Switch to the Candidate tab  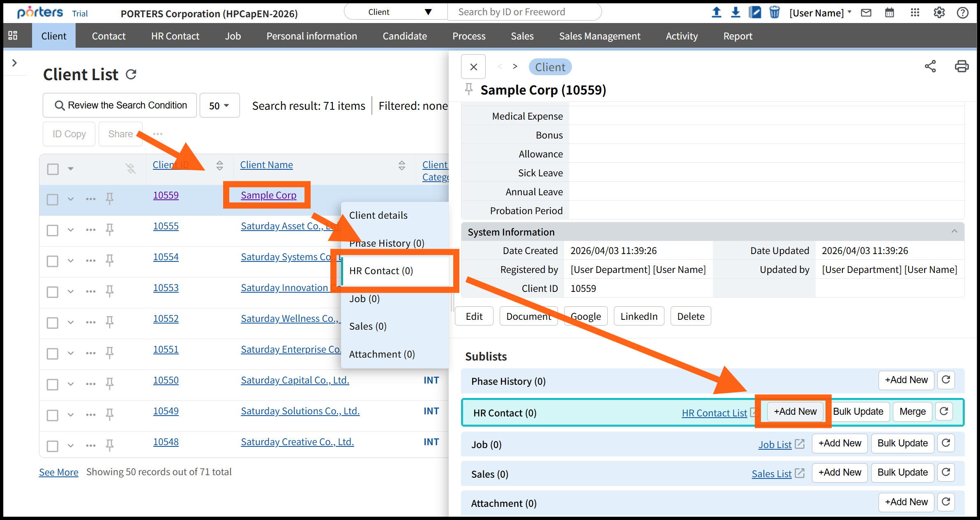[x=404, y=36]
